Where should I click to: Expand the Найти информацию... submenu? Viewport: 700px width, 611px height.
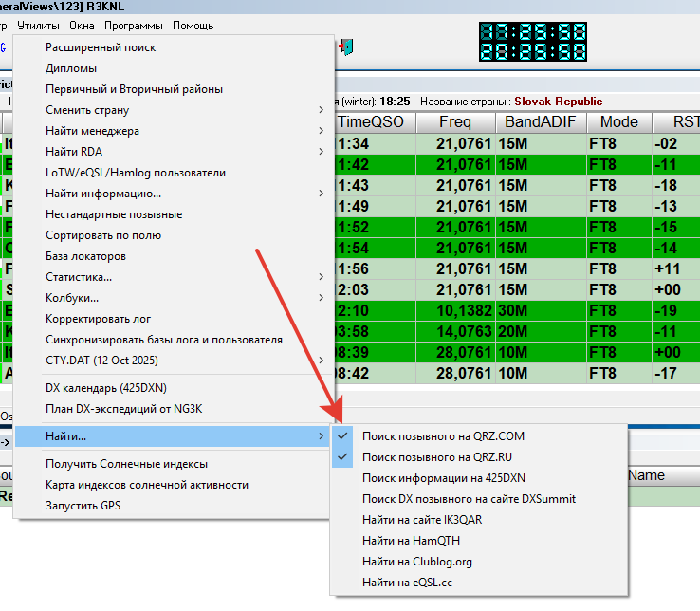(175, 194)
